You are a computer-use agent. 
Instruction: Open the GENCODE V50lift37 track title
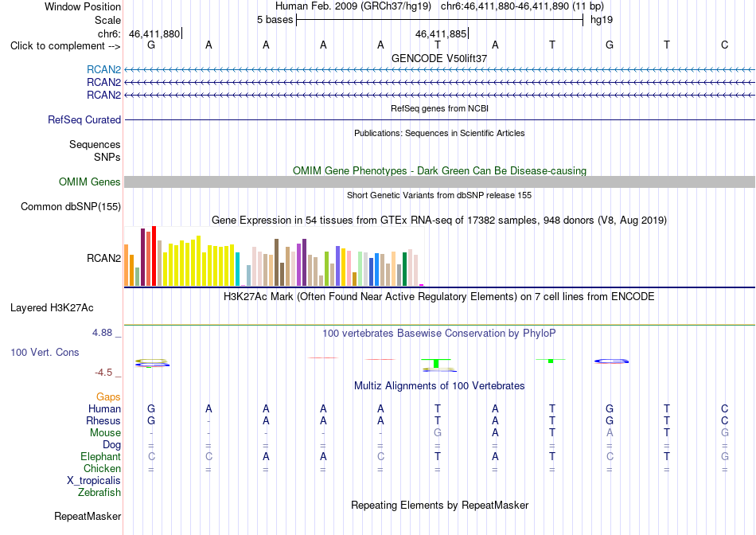[439, 58]
